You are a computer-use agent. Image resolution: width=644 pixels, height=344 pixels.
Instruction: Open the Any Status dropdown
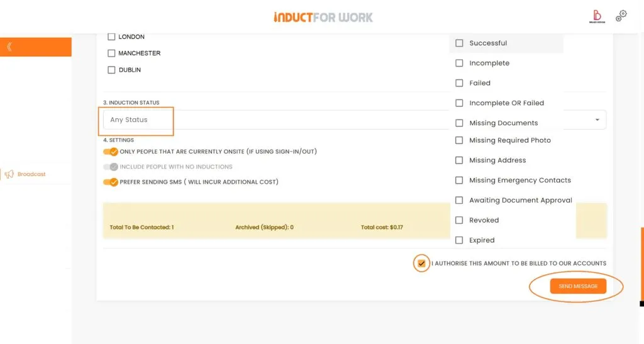click(136, 120)
